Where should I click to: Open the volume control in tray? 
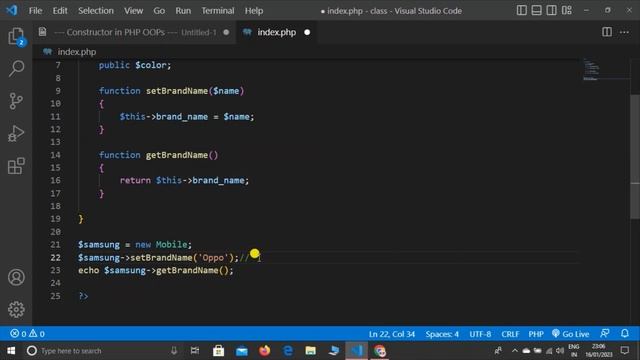[x=560, y=351]
